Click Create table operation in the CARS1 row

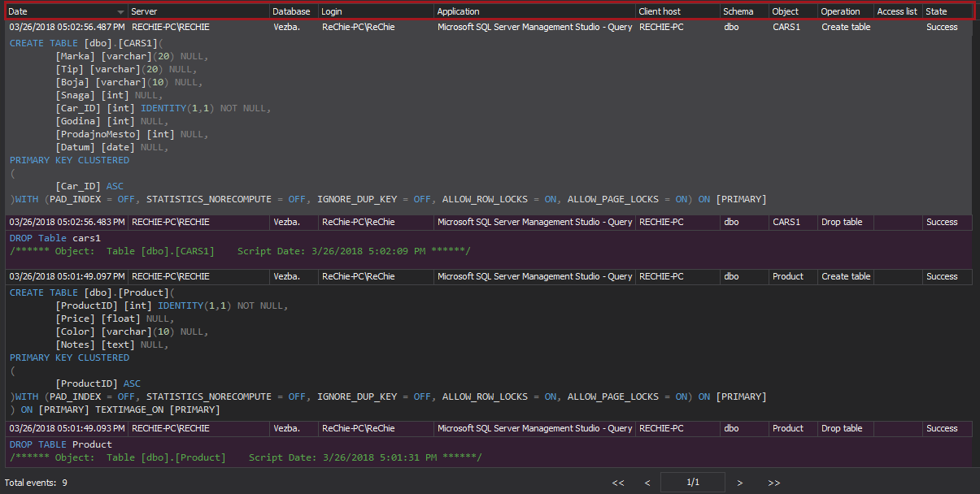click(846, 27)
